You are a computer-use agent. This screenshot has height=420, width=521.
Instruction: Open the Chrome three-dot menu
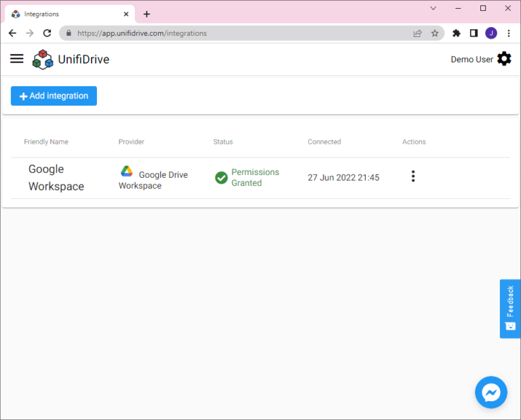(x=509, y=33)
